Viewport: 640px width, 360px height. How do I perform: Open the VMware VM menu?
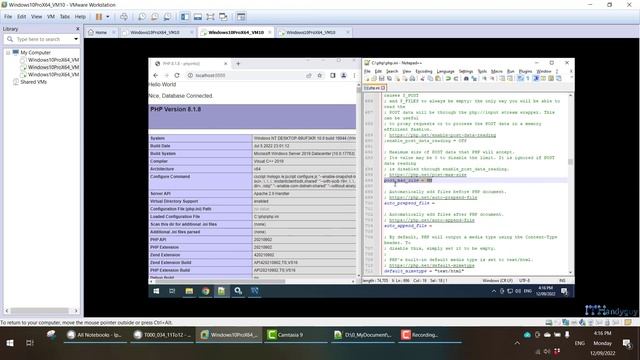[51, 17]
